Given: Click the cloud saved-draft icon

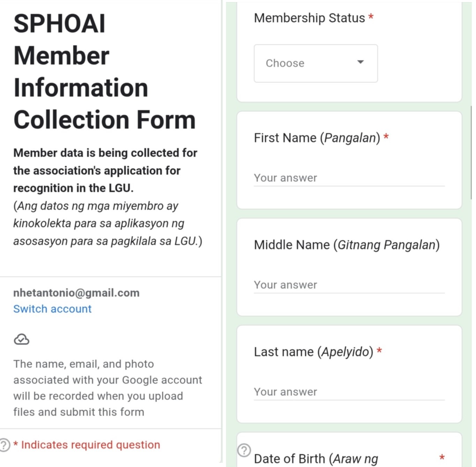Looking at the screenshot, I should point(22,339).
